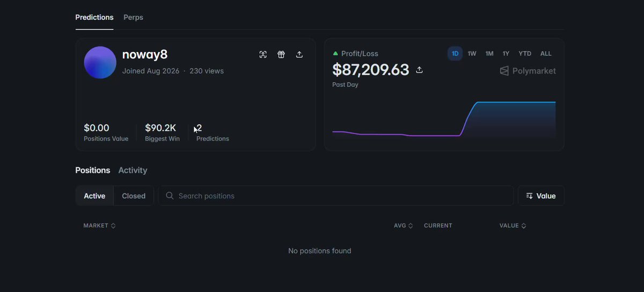Click the $0.00 Positions Value
The width and height of the screenshot is (644, 292).
tap(97, 128)
